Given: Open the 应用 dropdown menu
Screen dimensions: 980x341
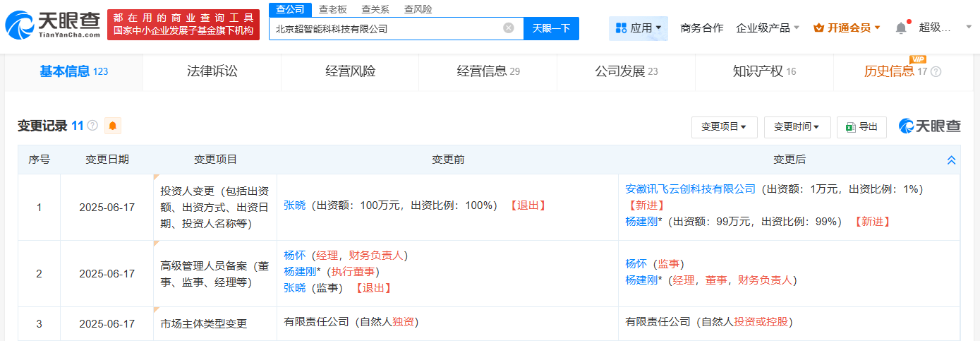Looking at the screenshot, I should 639,28.
